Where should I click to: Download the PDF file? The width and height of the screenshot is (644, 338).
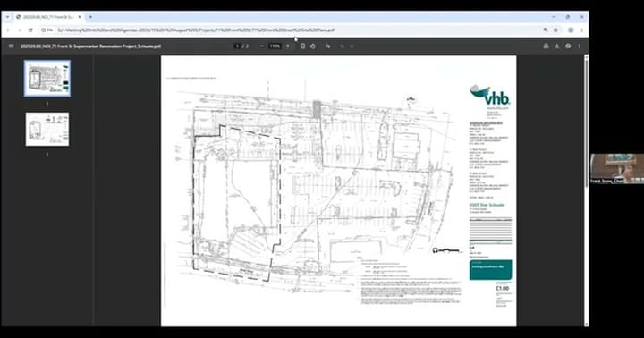click(x=557, y=46)
